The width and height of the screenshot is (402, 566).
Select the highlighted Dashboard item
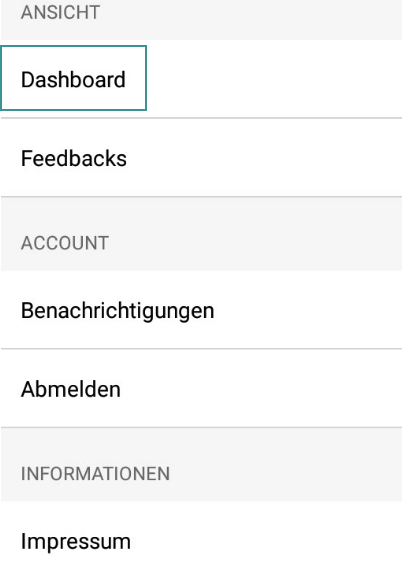point(73,78)
